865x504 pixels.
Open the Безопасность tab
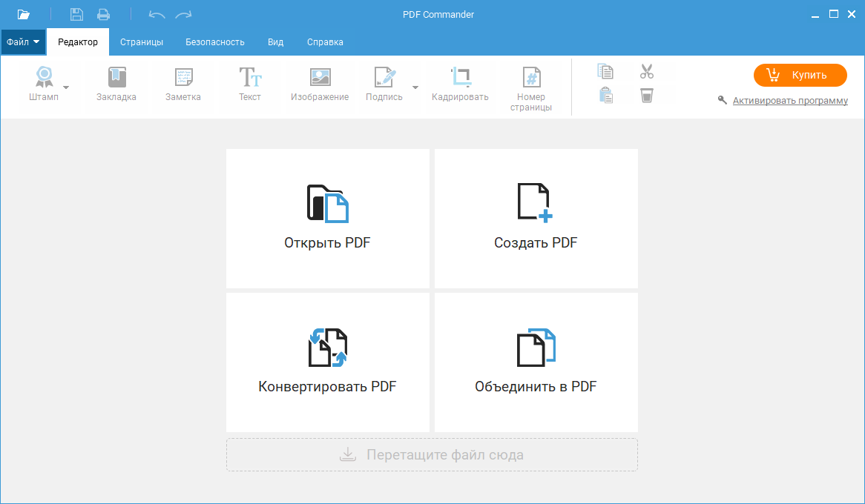tap(215, 42)
